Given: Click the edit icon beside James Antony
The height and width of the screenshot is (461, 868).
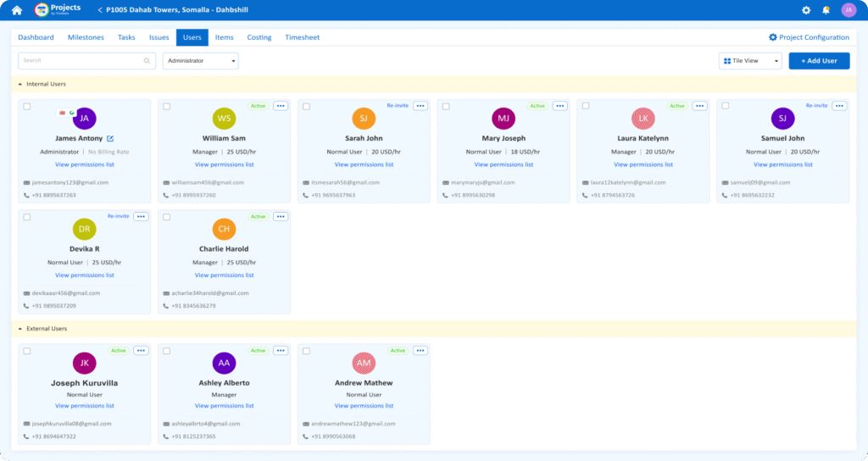Looking at the screenshot, I should (x=110, y=138).
